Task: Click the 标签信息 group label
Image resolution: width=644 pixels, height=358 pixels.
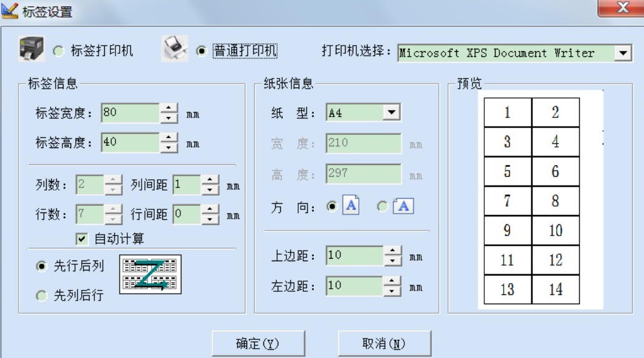Action: (52, 84)
